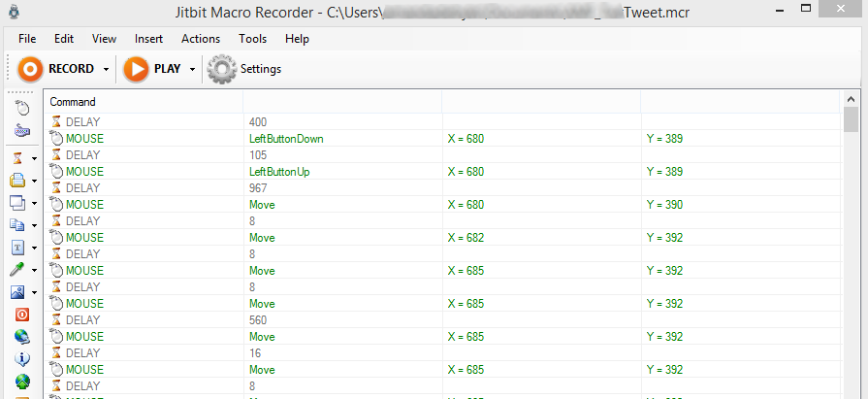Viewport: 868px width, 399px height.
Task: Click the window command sidebar icon
Action: (x=17, y=203)
